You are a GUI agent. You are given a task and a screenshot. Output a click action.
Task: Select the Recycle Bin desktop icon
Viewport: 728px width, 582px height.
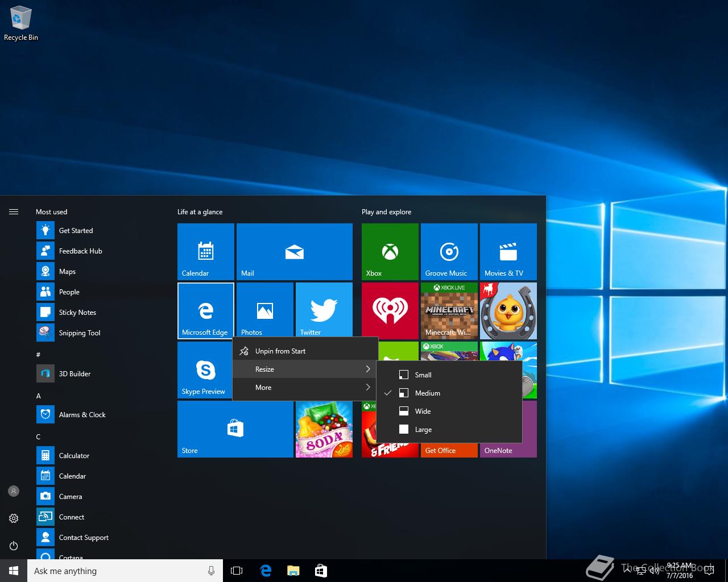[x=21, y=24]
